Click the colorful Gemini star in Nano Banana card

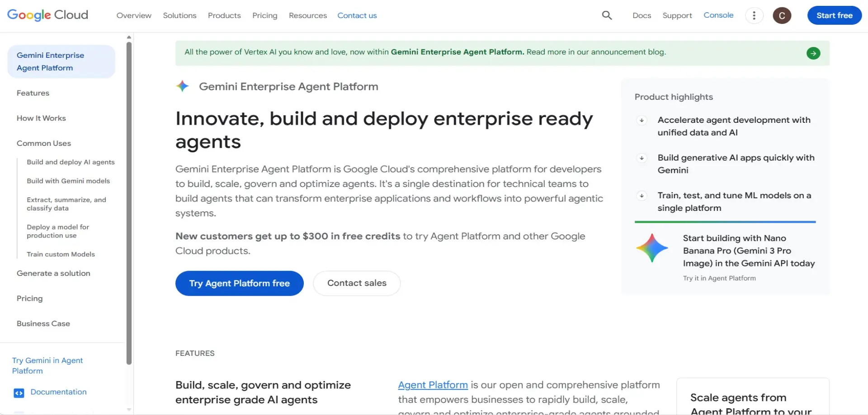click(x=651, y=248)
